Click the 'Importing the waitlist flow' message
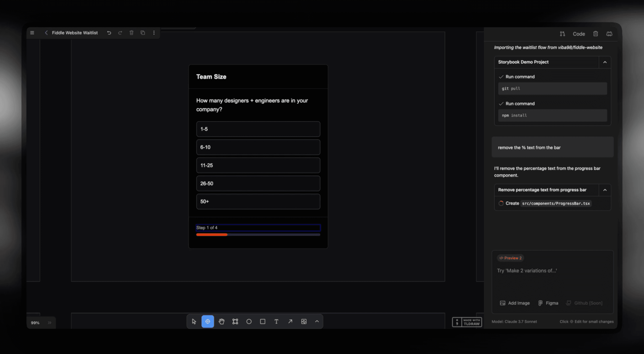644x354 pixels. point(548,48)
